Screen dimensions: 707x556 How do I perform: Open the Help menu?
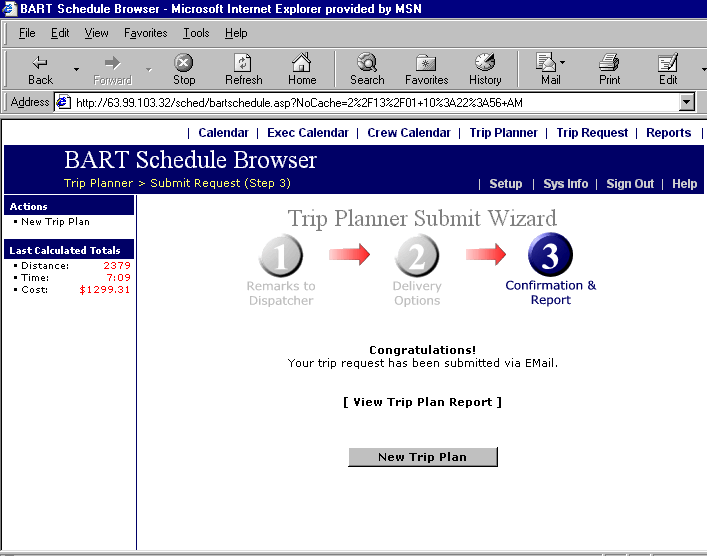pyautogui.click(x=236, y=33)
